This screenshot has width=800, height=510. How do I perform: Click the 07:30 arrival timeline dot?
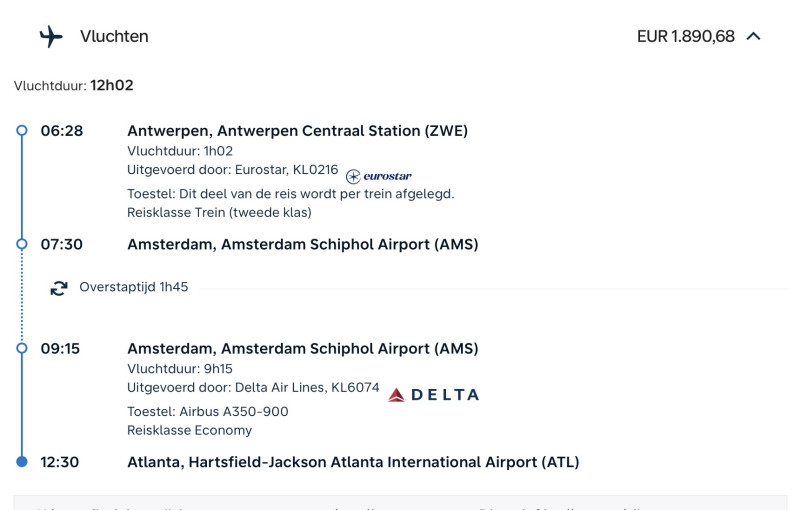(x=22, y=244)
